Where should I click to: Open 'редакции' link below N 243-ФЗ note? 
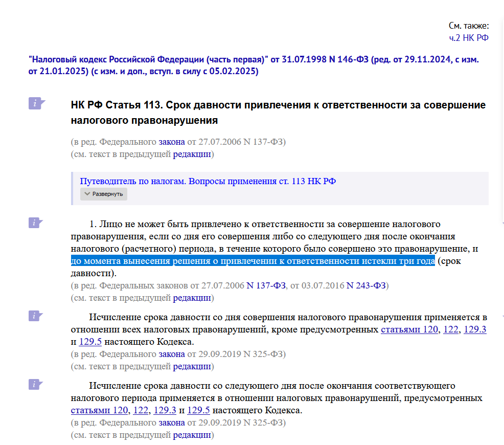pos(192,298)
